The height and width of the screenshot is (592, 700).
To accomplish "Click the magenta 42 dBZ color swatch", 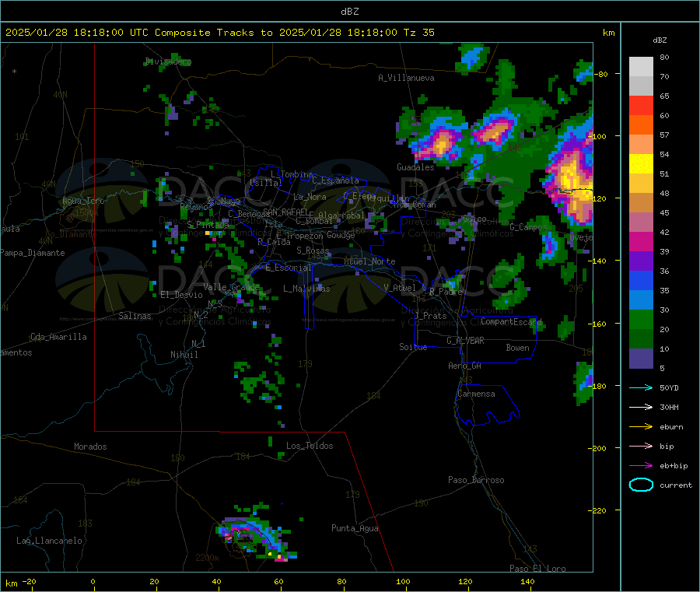I will (x=641, y=241).
